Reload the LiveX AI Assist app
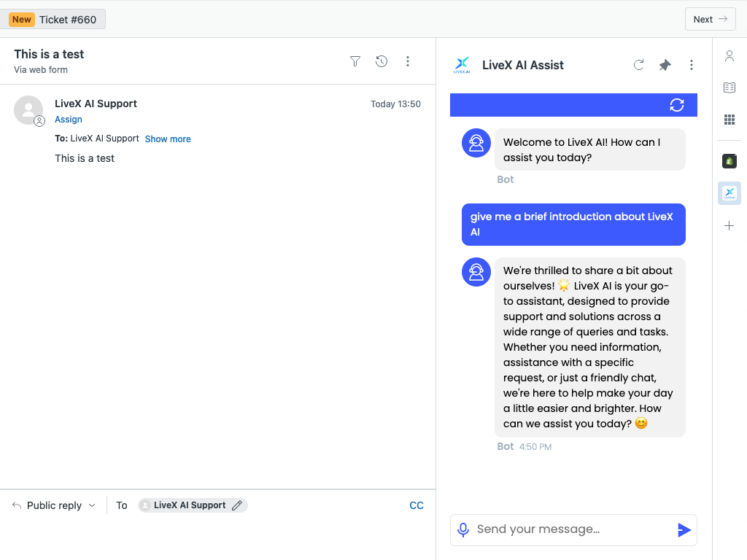747x560 pixels. pos(639,65)
